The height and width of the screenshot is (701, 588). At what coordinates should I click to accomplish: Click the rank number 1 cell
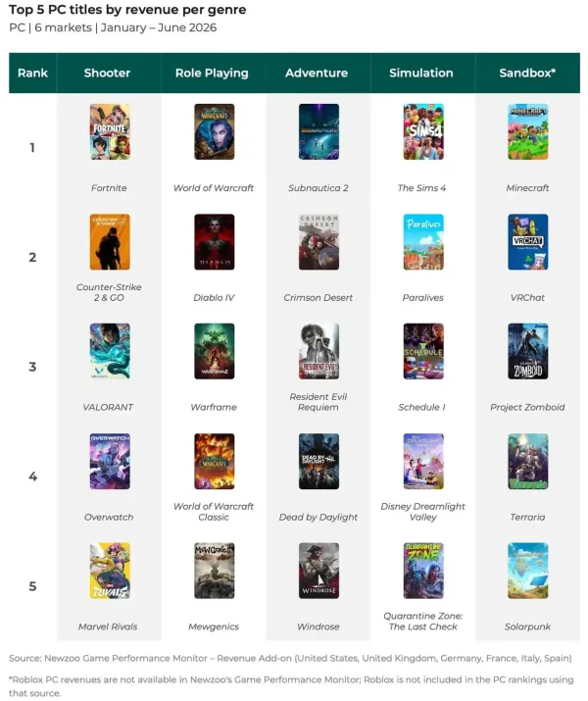32,147
